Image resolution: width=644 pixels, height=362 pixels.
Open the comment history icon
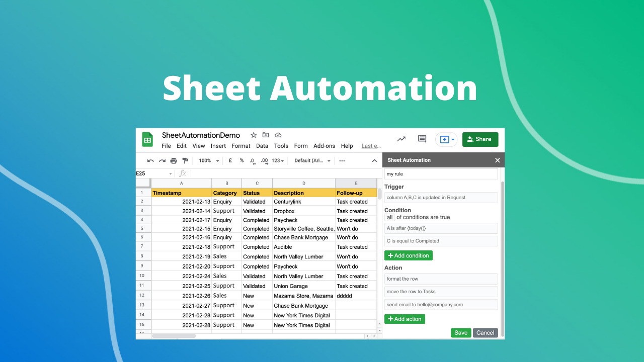(422, 139)
